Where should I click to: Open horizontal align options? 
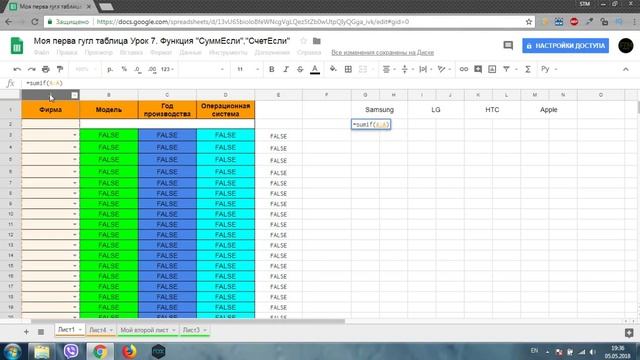[389, 69]
